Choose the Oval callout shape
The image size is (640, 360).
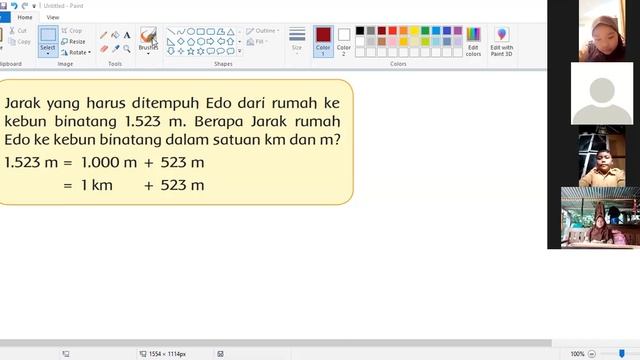pyautogui.click(x=221, y=51)
